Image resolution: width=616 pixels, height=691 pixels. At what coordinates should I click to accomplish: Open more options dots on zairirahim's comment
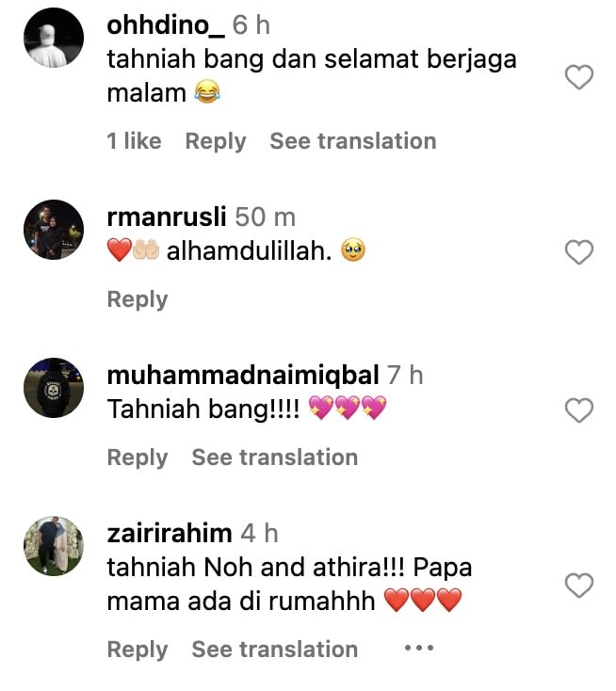tap(419, 648)
